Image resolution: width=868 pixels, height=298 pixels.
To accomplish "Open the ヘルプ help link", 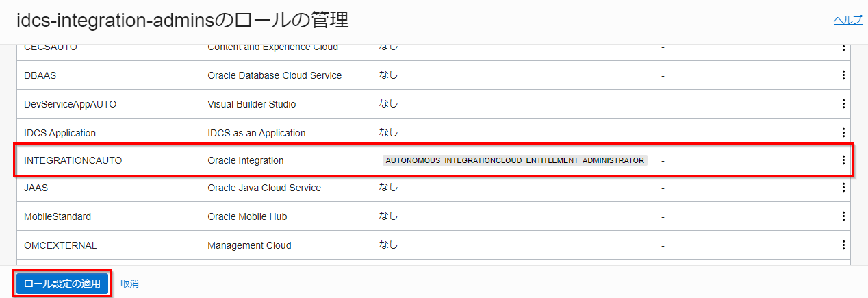I will (x=847, y=20).
